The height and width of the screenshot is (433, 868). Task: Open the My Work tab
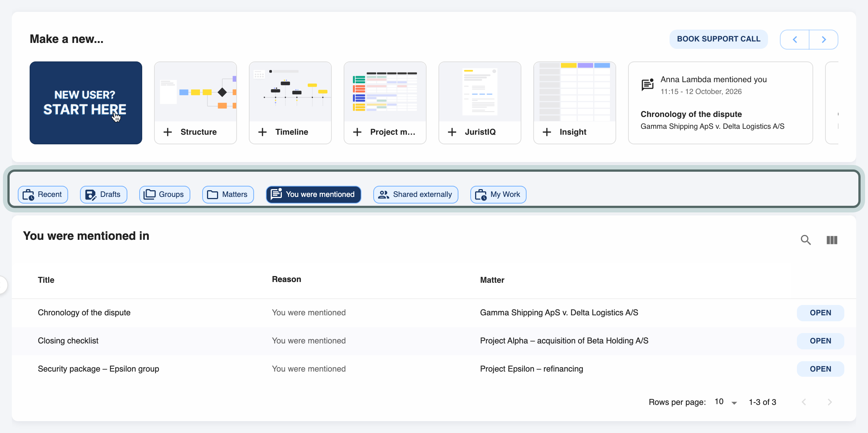[498, 195]
